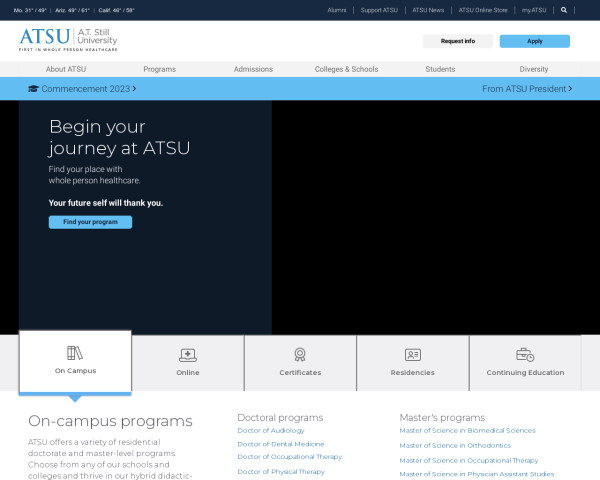This screenshot has height=480, width=600.
Task: Select the Continuing Education briefcase icon
Action: point(525,355)
